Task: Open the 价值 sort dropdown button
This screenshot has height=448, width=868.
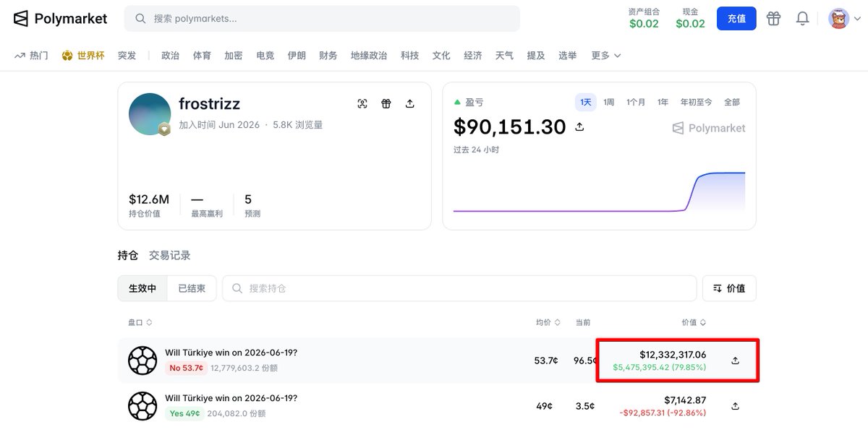Action: click(729, 288)
